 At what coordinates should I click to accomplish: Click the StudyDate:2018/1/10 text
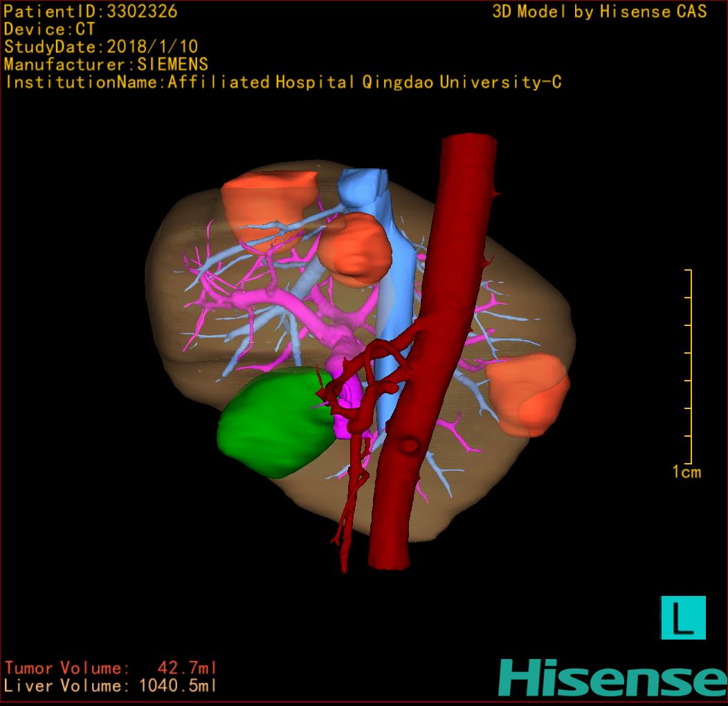[101, 47]
